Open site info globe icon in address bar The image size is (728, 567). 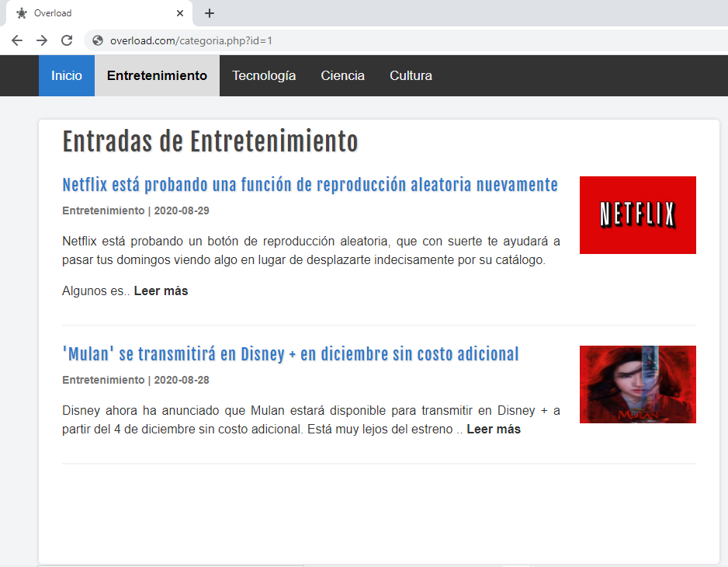point(98,40)
